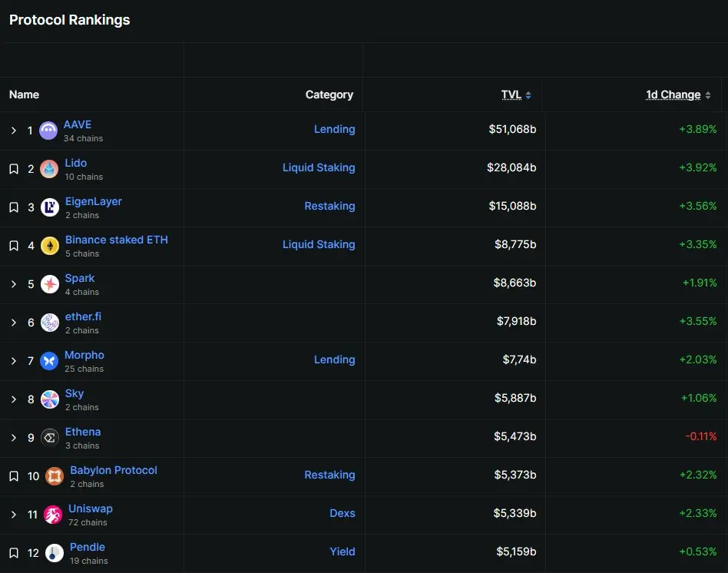Open the Dexs category link
728x573 pixels.
[x=342, y=513]
